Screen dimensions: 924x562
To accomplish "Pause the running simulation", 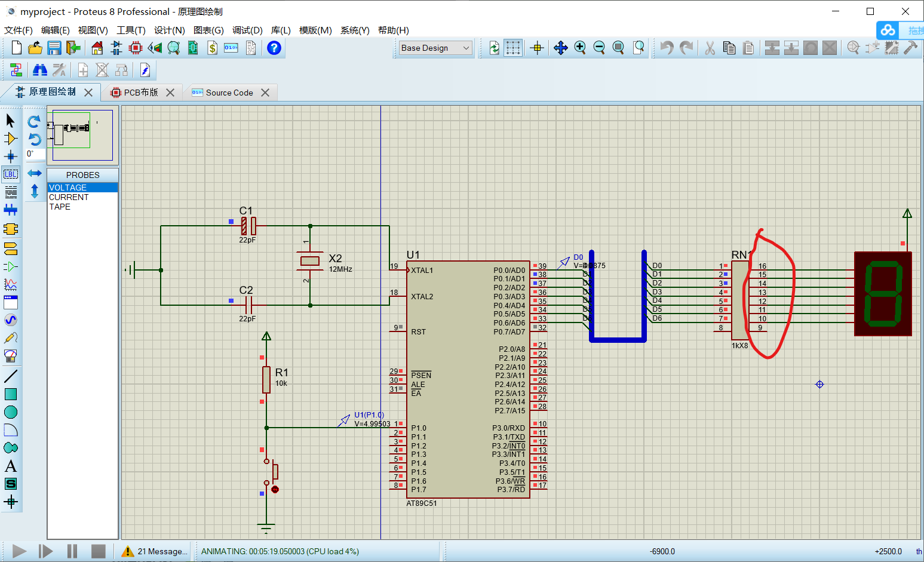I will coord(72,551).
